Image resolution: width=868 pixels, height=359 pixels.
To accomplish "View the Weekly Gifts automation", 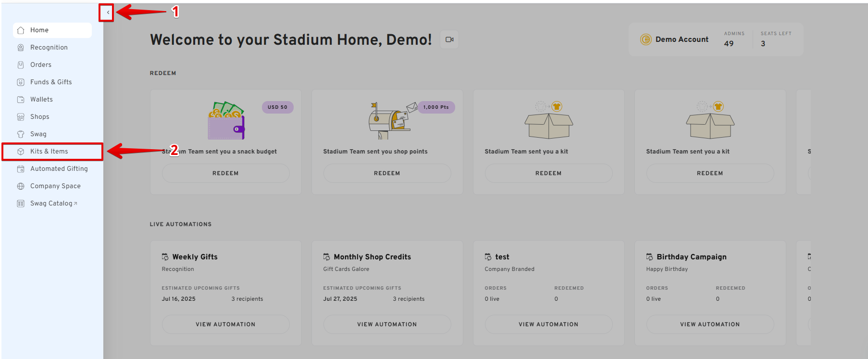I will coord(225,324).
